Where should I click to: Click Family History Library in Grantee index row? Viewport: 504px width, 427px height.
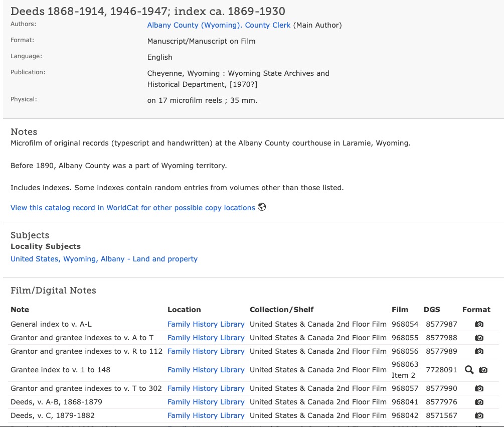pyautogui.click(x=206, y=370)
